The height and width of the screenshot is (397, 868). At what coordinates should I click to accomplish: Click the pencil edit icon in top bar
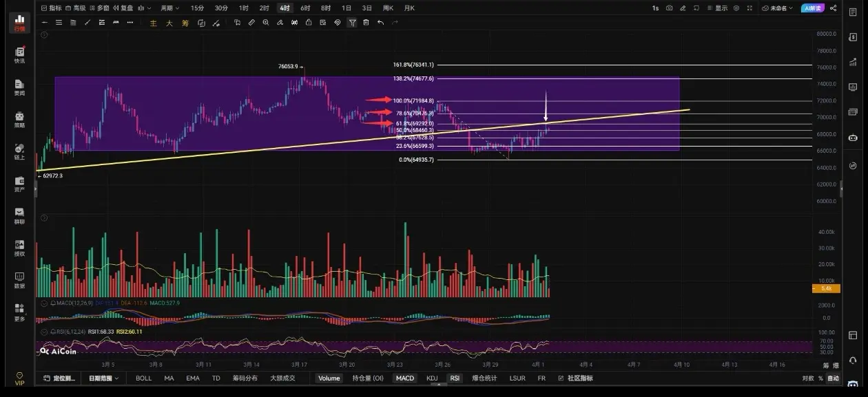click(683, 8)
